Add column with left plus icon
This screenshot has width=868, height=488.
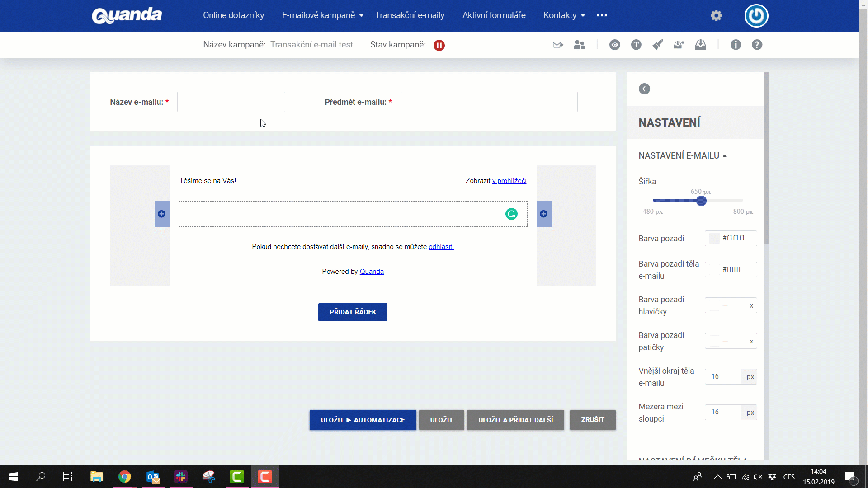(162, 214)
